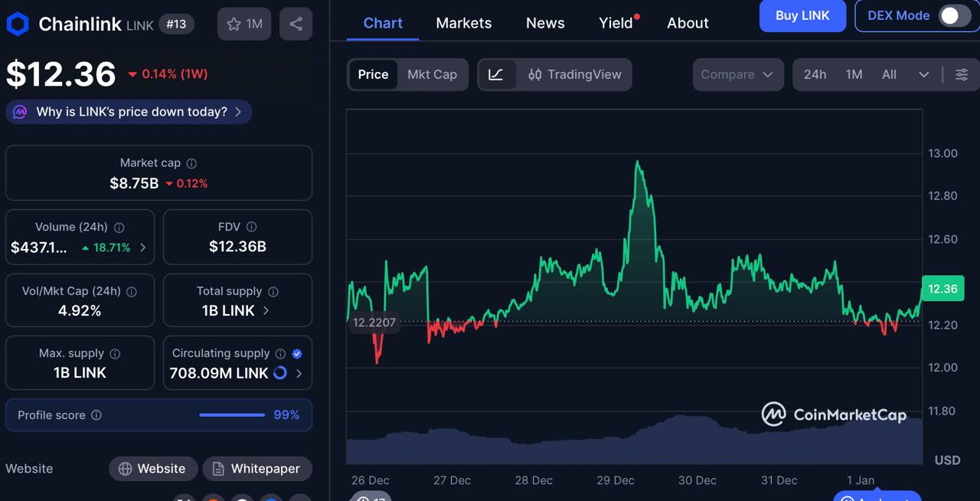Open chart settings sliders icon
Viewport: 980px width, 501px height.
tap(961, 74)
